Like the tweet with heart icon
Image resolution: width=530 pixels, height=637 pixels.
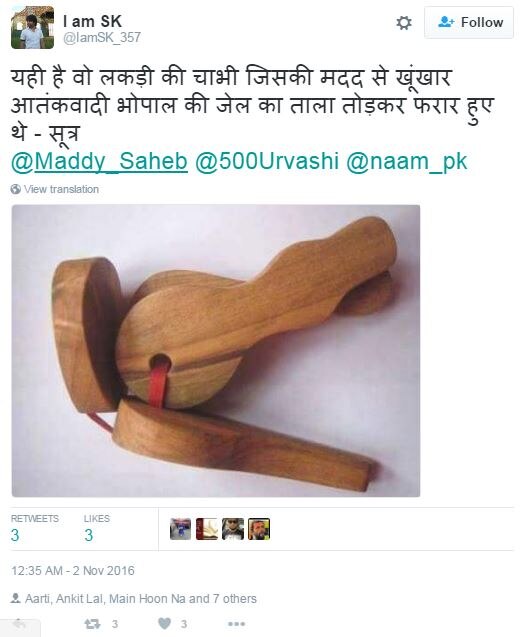tap(164, 623)
